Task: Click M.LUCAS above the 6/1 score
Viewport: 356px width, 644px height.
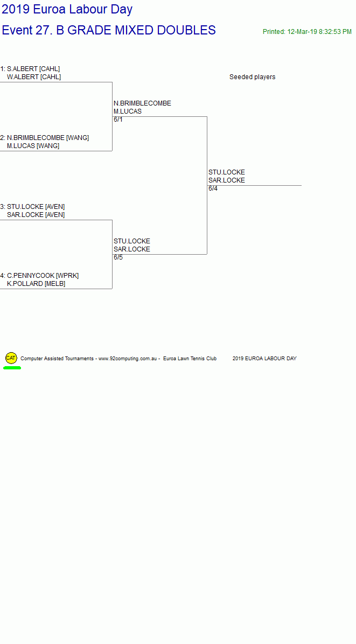Action: (x=127, y=111)
